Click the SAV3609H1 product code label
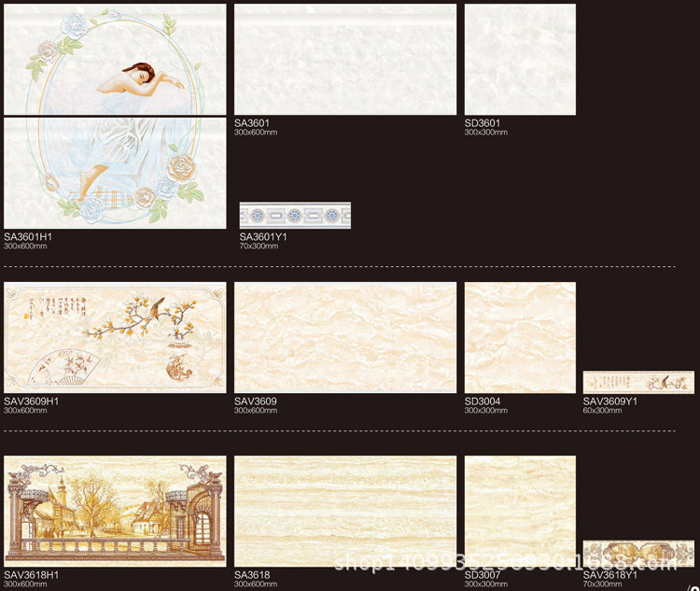700x591 pixels. click(31, 401)
